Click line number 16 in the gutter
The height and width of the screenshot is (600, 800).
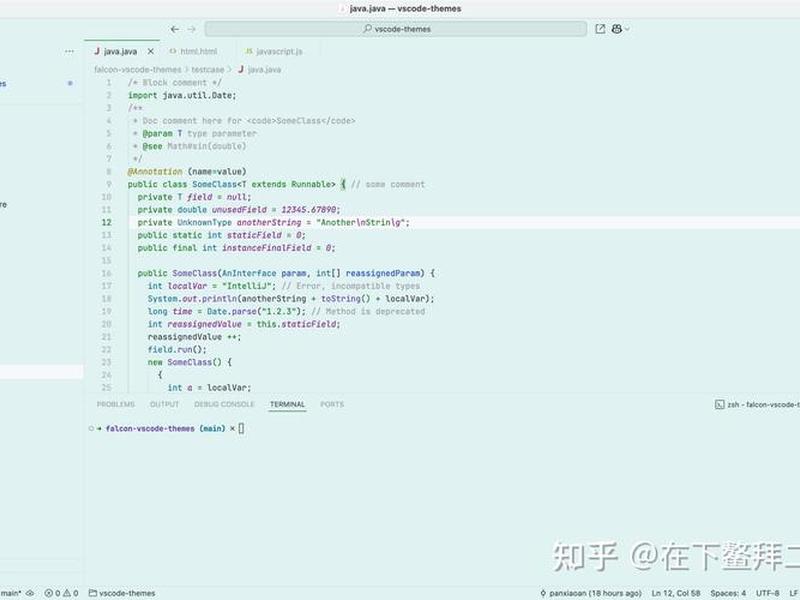(x=106, y=273)
